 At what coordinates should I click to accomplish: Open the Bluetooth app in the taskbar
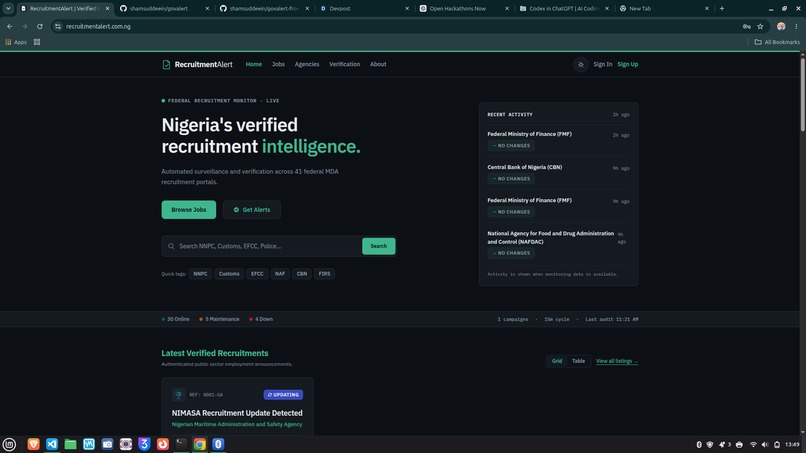point(218,444)
